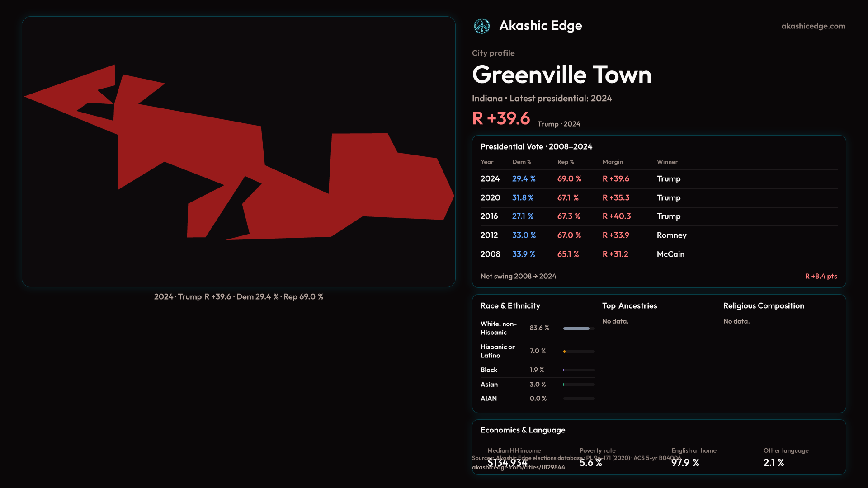Screen dimensions: 868x488
Task: Click the R +39.6 headline margin
Action: [x=500, y=119]
